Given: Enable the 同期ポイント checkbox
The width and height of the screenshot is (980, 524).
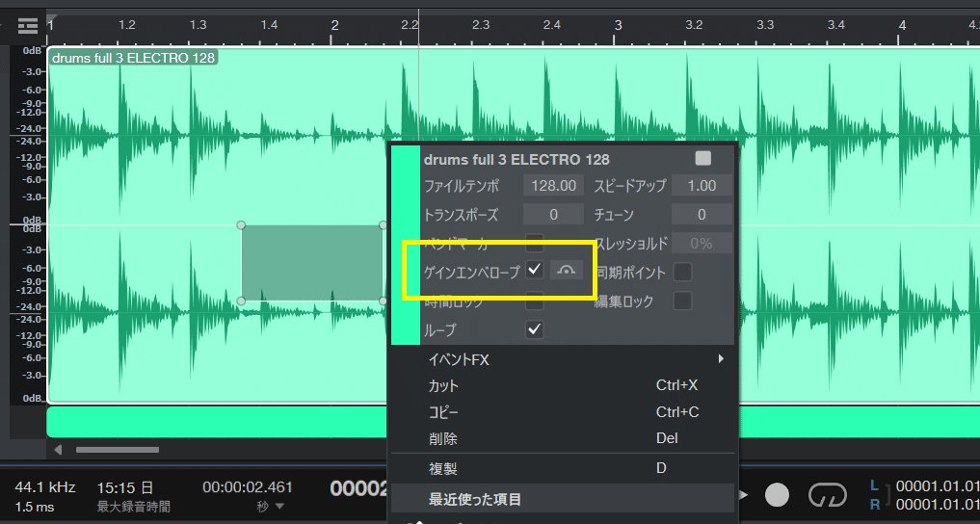Looking at the screenshot, I should pos(682,272).
